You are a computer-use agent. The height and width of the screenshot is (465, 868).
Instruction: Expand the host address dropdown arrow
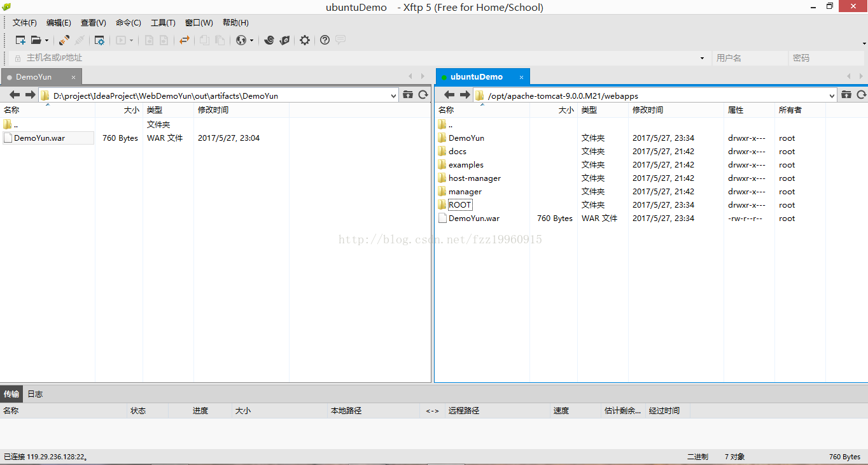point(703,58)
